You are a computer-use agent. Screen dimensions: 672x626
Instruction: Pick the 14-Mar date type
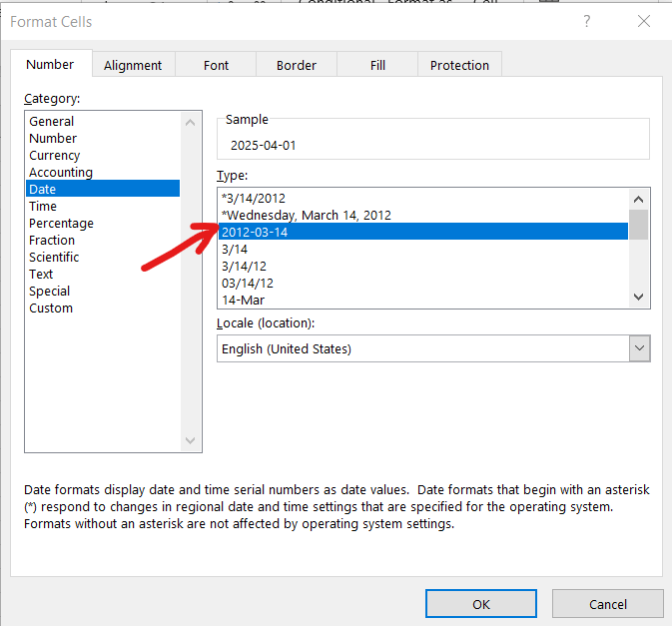pyautogui.click(x=423, y=300)
